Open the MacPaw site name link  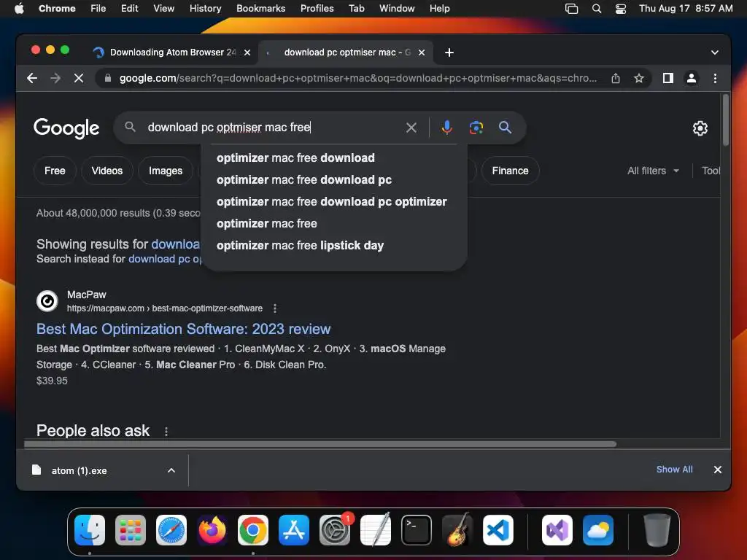pos(87,295)
